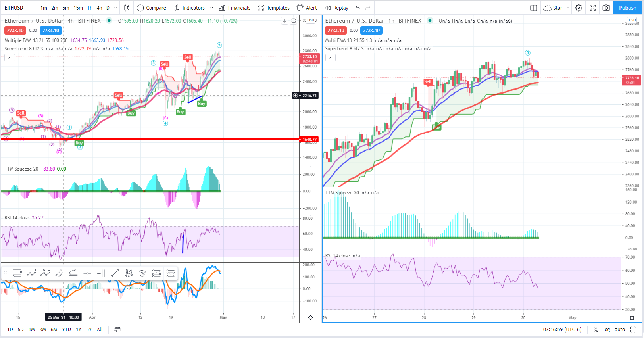644x338 pixels.
Task: Select the parallel channel tool
Action: point(59,273)
